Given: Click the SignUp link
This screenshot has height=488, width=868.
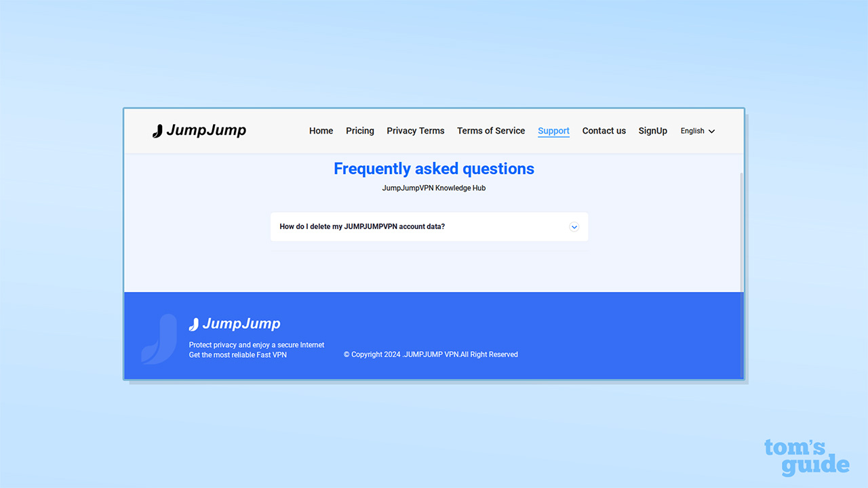Looking at the screenshot, I should [652, 131].
